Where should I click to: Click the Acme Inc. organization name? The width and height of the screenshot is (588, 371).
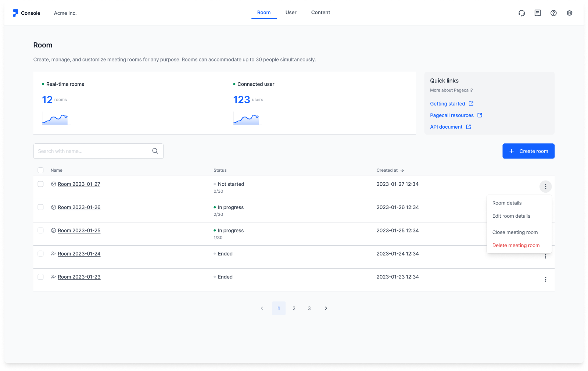(x=65, y=13)
